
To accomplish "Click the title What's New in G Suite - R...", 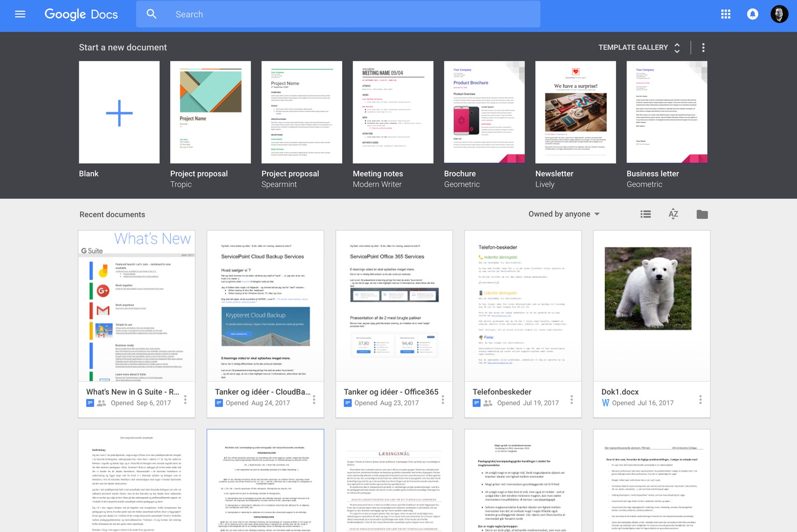I will (x=133, y=392).
